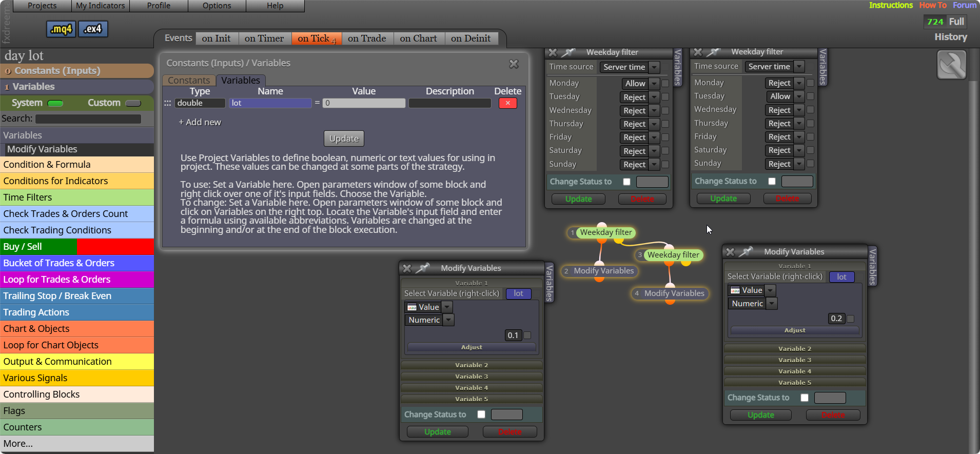This screenshot has width=980, height=454.
Task: Delete the lot variable row
Action: 507,103
